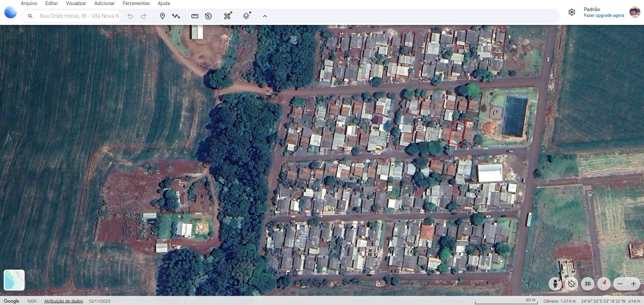This screenshot has width=644, height=305.
Task: Click the Padrão plan label
Action: tap(592, 9)
